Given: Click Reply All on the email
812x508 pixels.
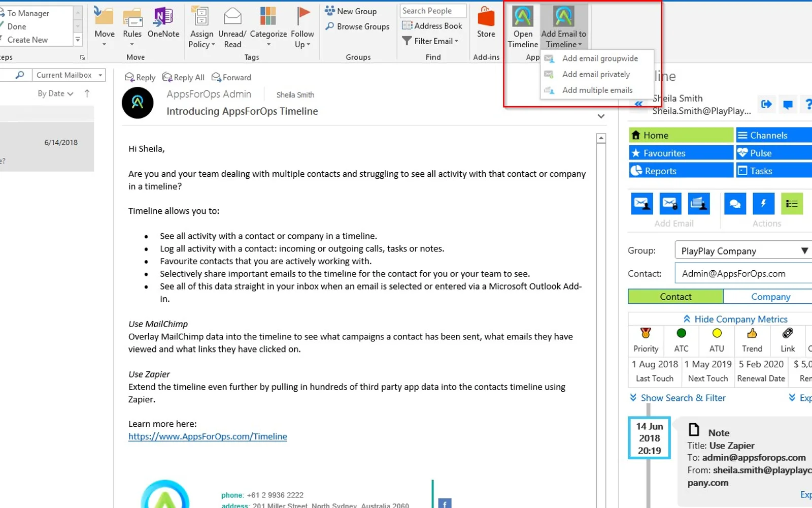Looking at the screenshot, I should tap(183, 77).
